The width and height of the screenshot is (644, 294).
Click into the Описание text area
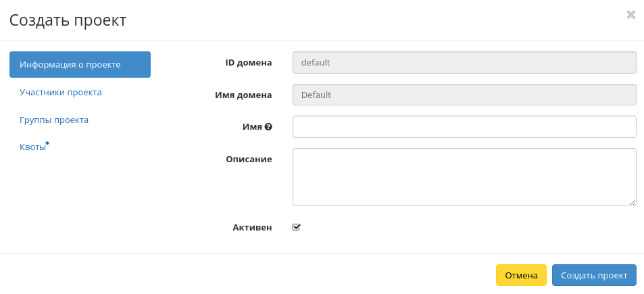click(x=464, y=176)
